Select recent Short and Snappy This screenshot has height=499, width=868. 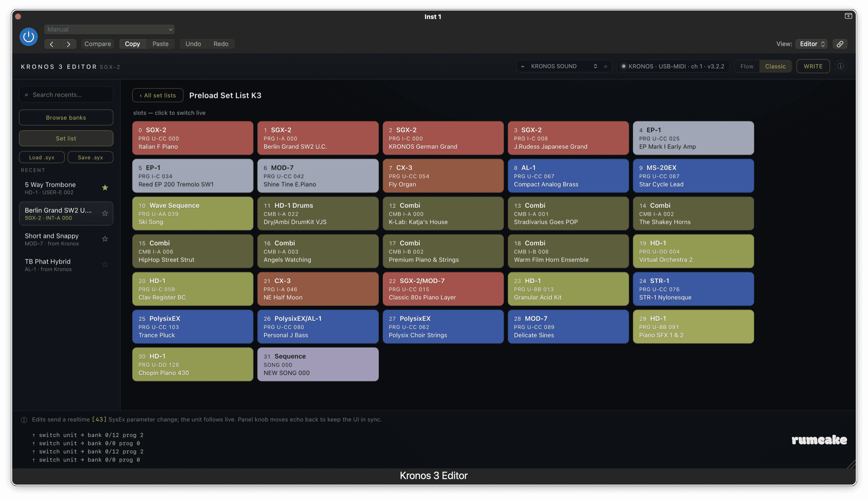point(66,239)
